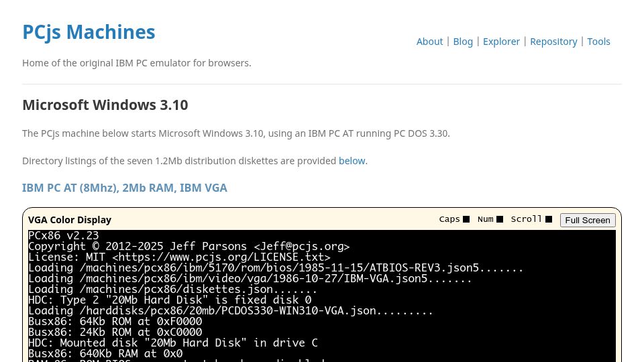Follow the 'below' directory listings link

[x=352, y=161]
